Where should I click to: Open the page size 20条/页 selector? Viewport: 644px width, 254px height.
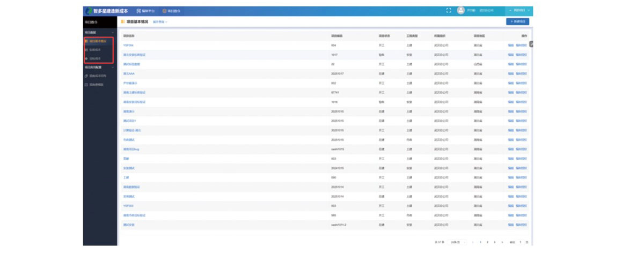[x=456, y=242]
